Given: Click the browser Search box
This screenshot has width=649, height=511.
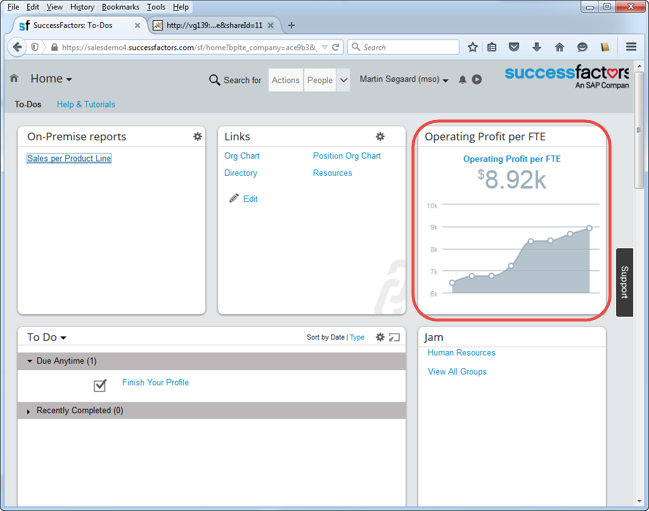Looking at the screenshot, I should [x=404, y=47].
